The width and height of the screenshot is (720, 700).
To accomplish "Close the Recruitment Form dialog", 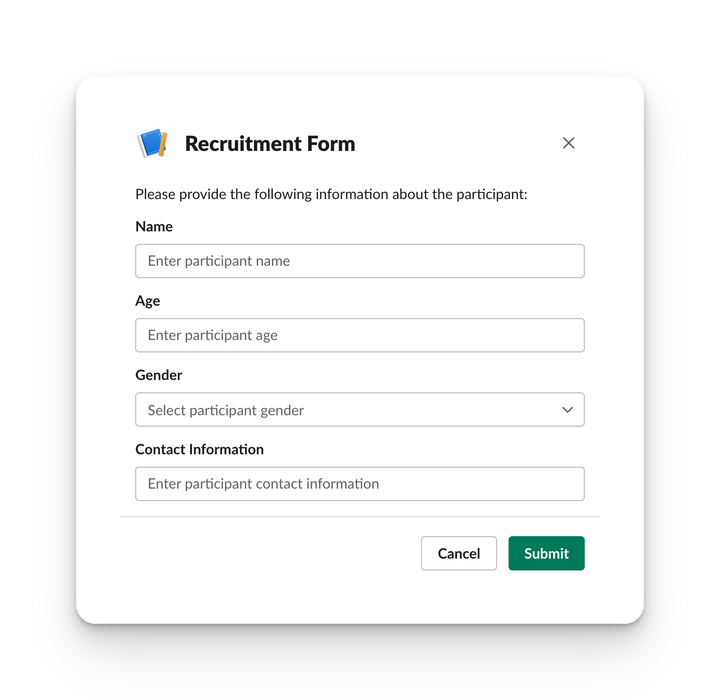I will [569, 143].
